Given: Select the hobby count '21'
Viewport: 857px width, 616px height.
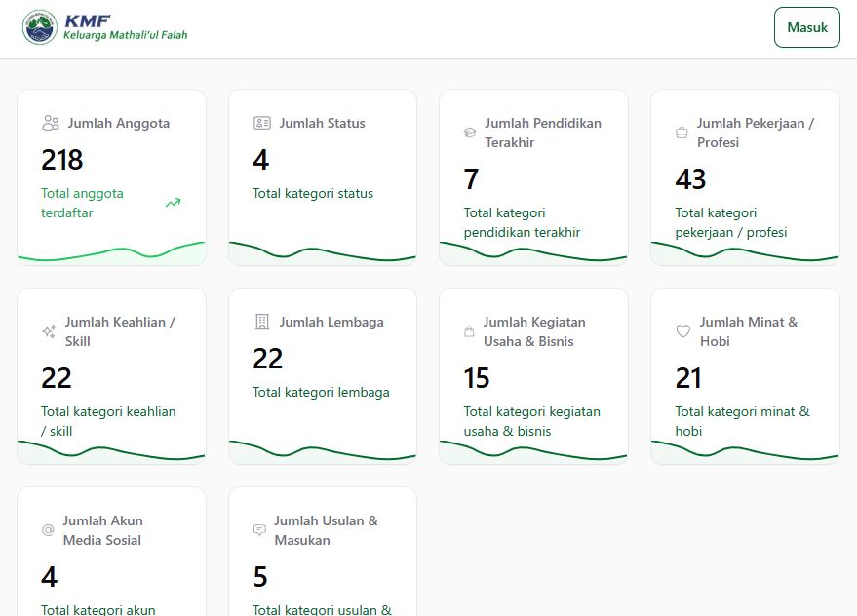Looking at the screenshot, I should pos(688,378).
